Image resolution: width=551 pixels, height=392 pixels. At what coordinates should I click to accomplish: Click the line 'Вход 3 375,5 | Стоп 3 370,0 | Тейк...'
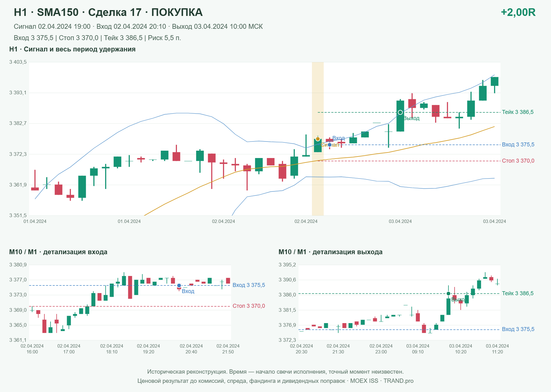click(x=97, y=38)
